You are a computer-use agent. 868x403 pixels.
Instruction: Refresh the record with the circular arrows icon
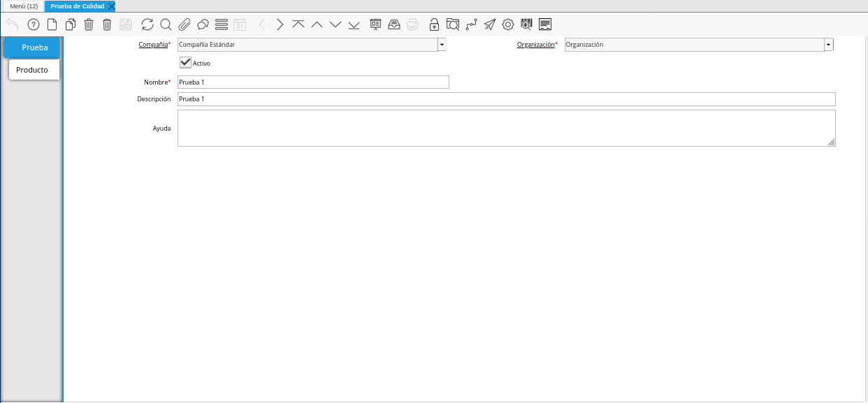(147, 24)
